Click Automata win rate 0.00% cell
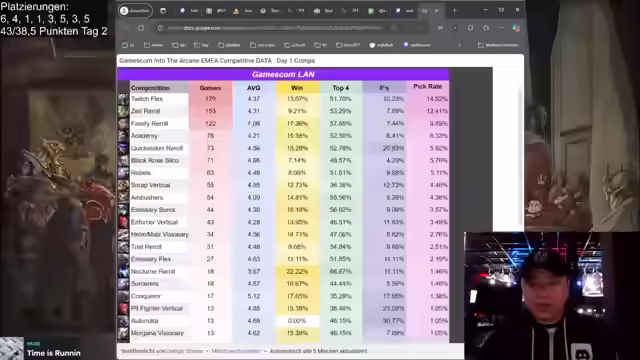640x360 pixels. point(297,321)
